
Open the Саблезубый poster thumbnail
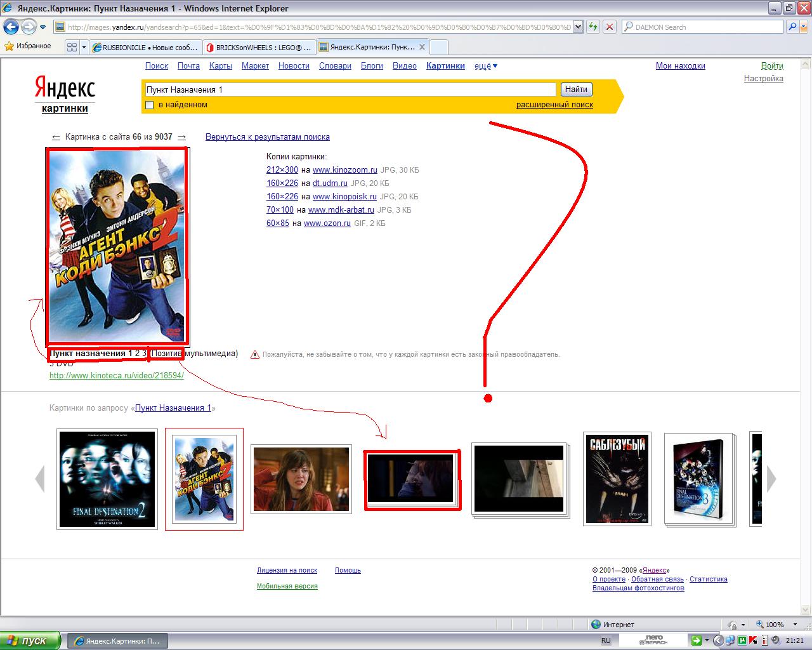pos(617,480)
